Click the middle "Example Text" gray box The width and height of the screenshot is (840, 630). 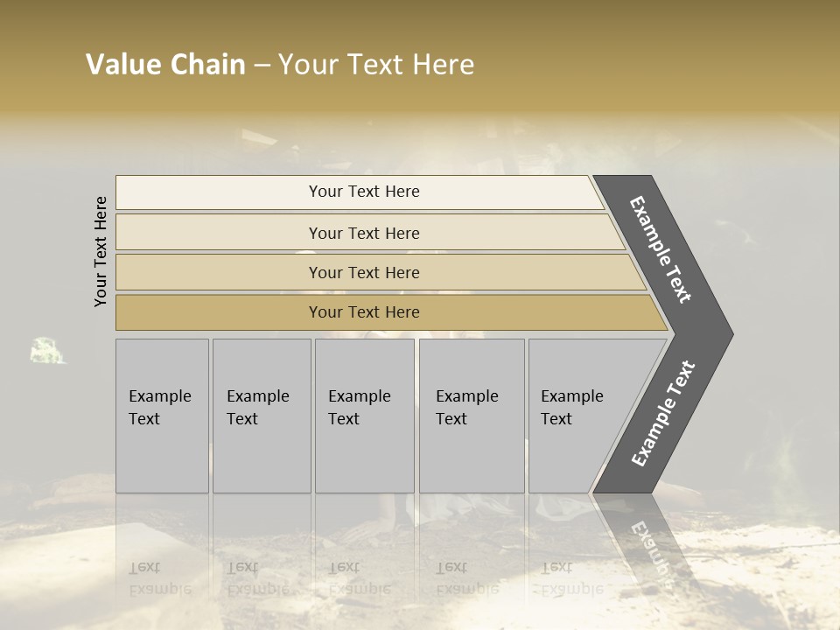pyautogui.click(x=364, y=415)
